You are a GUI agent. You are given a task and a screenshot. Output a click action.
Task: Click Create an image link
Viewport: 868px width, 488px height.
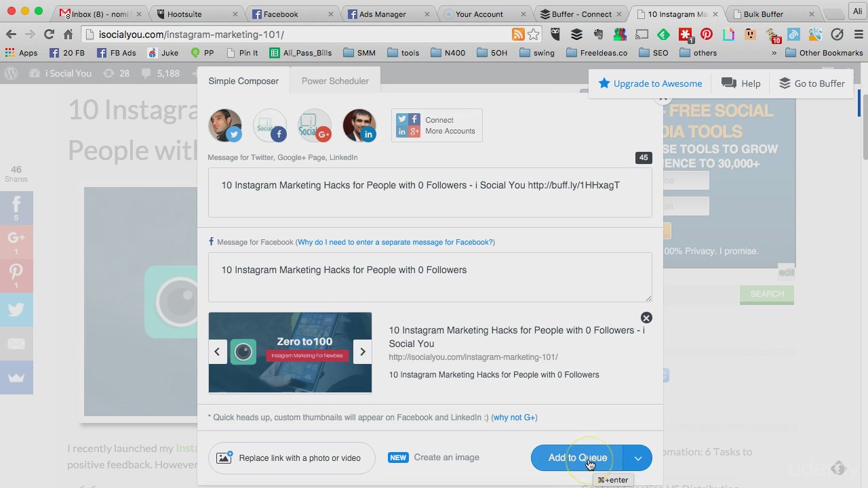coord(446,457)
